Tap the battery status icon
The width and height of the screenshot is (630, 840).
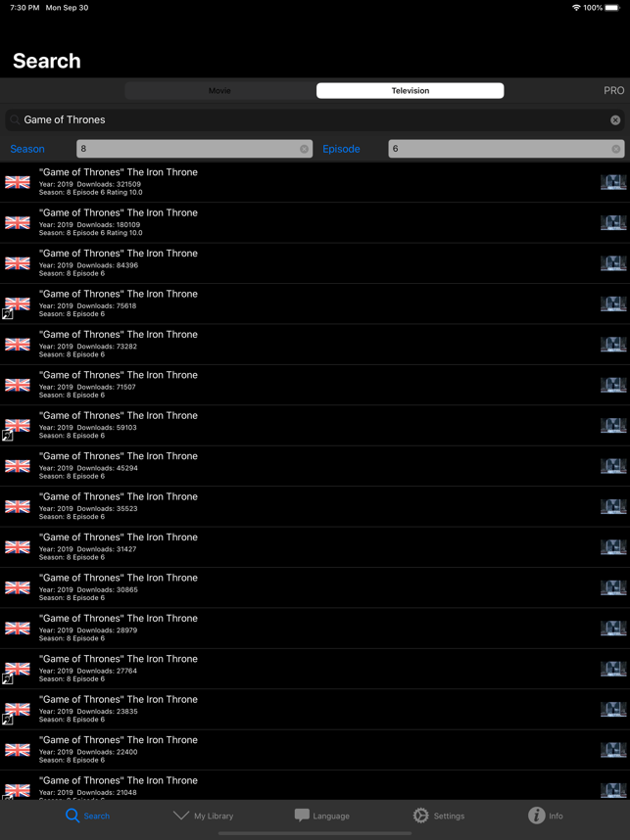click(612, 8)
